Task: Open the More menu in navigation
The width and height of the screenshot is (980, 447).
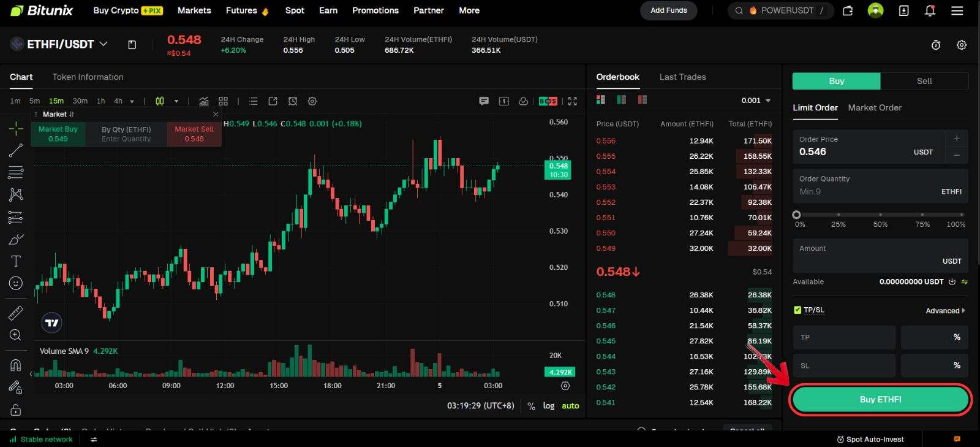Action: click(x=469, y=10)
